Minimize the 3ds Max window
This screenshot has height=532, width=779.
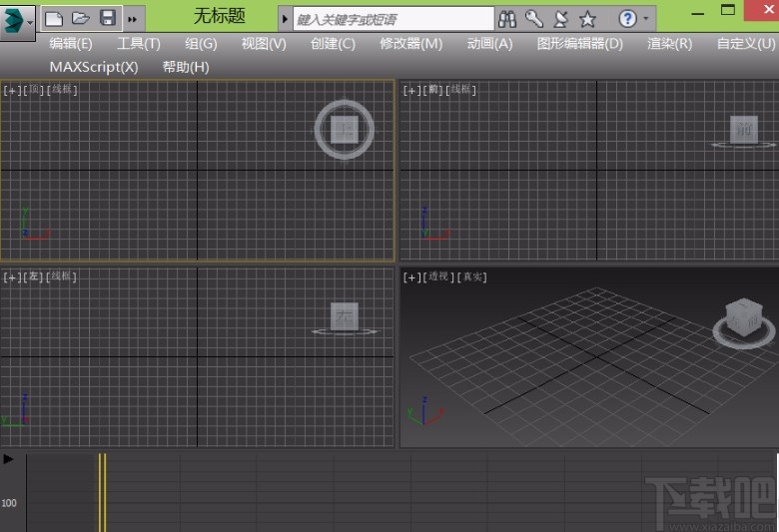coord(697,13)
